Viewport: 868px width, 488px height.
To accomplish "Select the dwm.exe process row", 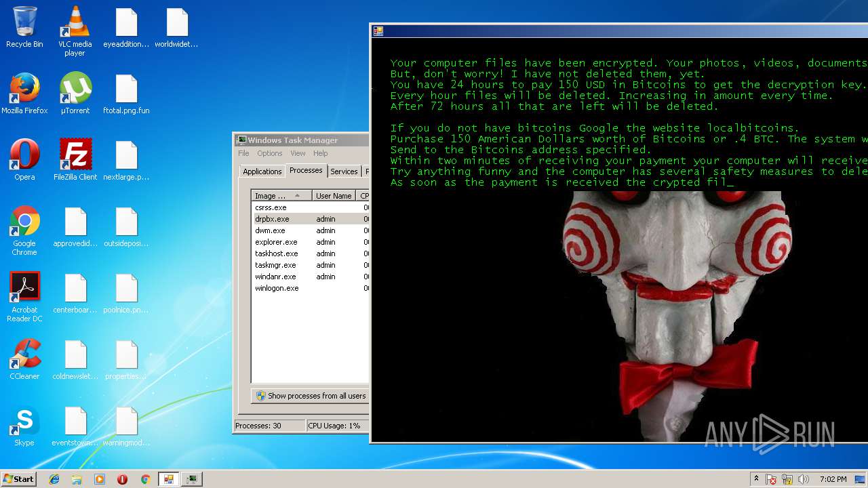I will (x=311, y=230).
